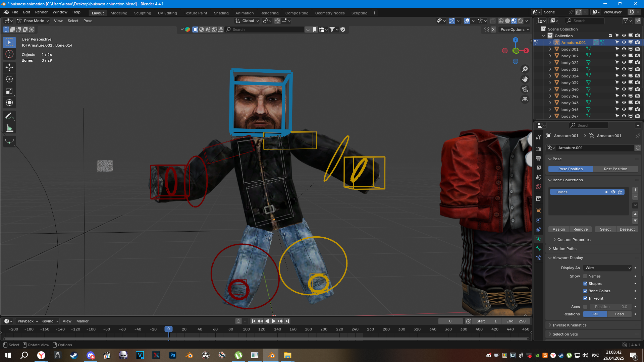This screenshot has width=644, height=362.
Task: Open the Display As Wire dropdown
Action: pos(607,268)
